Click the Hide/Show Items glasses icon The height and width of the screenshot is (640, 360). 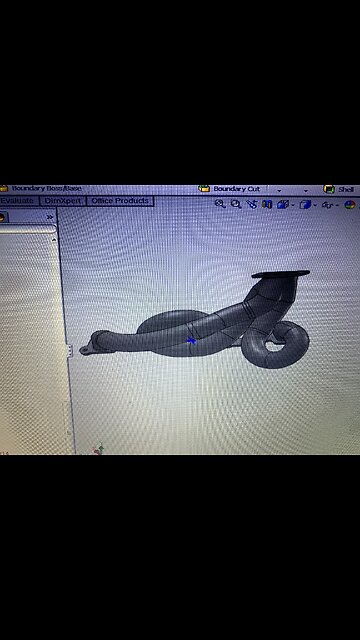tap(327, 205)
